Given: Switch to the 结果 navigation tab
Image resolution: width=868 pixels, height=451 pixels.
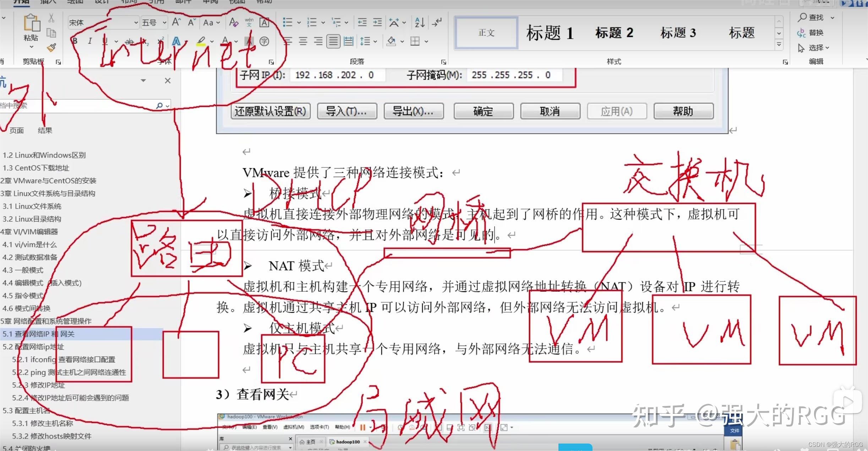Looking at the screenshot, I should (x=45, y=130).
